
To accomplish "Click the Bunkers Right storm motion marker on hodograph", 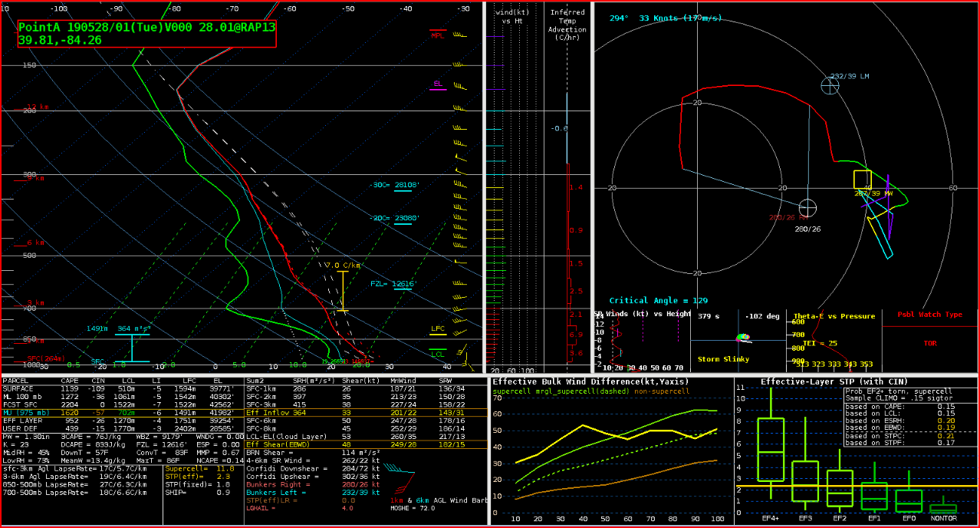I will click(x=807, y=207).
